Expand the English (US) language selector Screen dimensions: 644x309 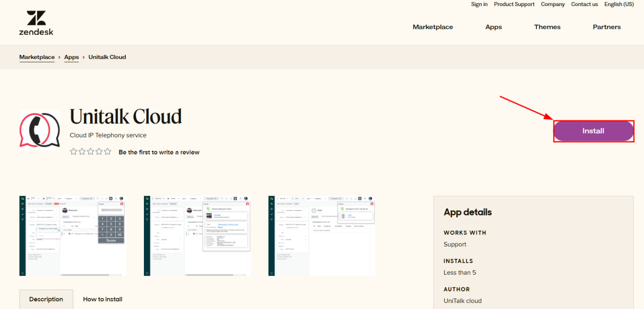(619, 4)
